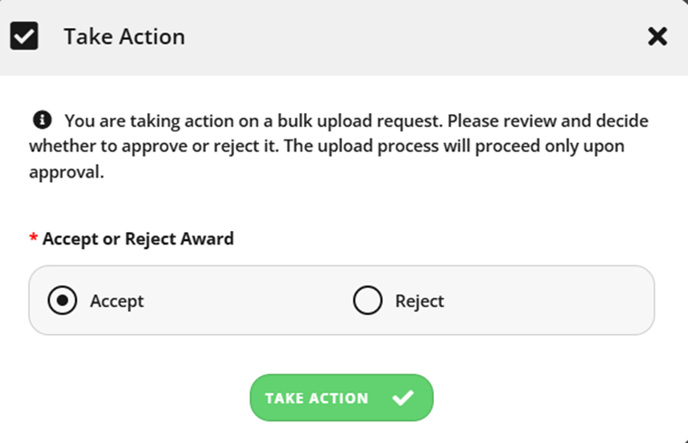
Task: Click the red required asterisk
Action: point(33,238)
